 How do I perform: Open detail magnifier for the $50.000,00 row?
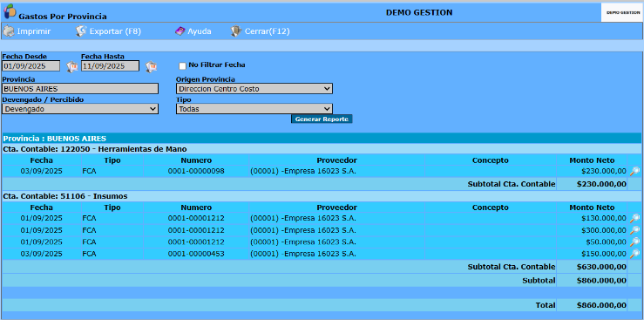click(634, 242)
